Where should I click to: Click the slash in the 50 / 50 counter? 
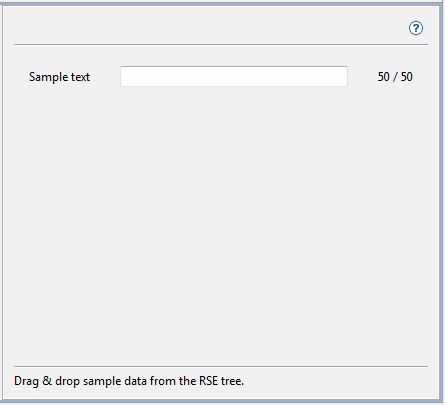click(395, 77)
